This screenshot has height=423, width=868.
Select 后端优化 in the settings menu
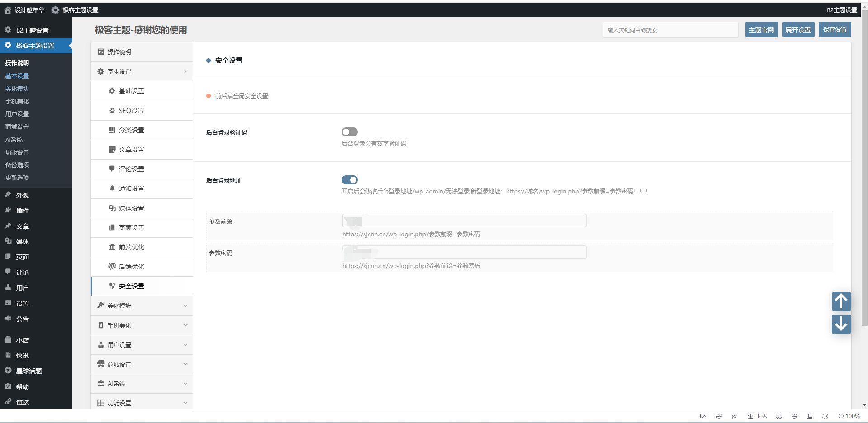[131, 267]
